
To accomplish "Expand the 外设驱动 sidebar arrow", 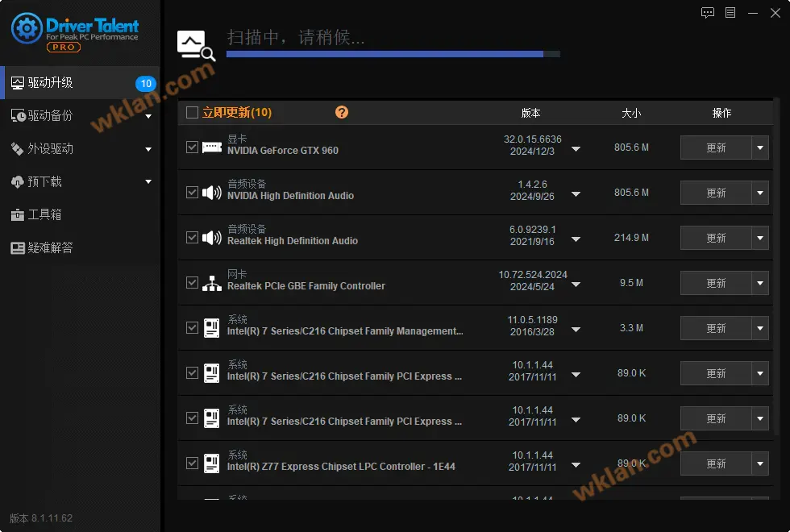I will point(148,149).
